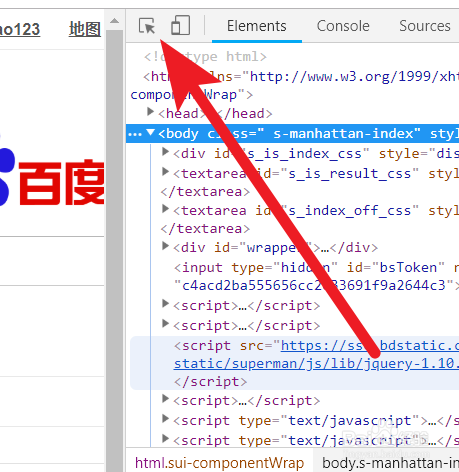Open the hao123 link on Baidu page
Screen dimensions: 459x472
[20, 29]
